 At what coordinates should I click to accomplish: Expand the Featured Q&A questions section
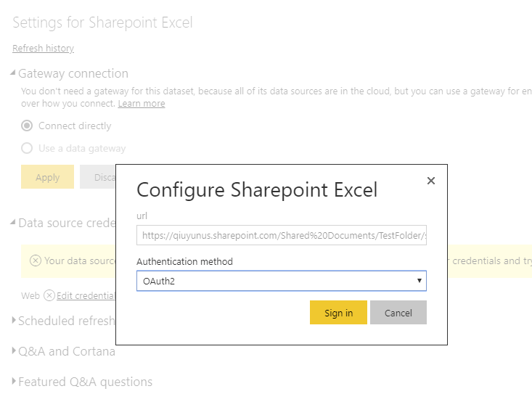coord(14,381)
